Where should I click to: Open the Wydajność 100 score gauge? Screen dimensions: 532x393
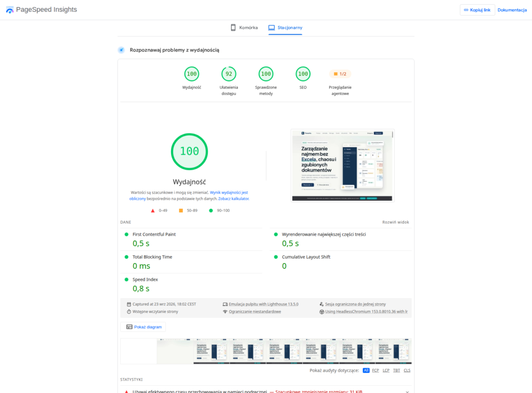(192, 74)
